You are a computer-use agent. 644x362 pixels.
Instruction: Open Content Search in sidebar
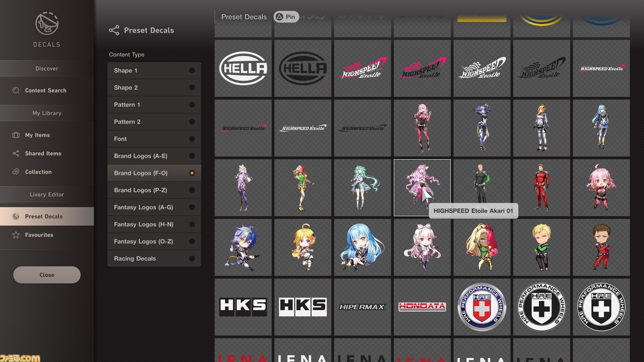[x=47, y=90]
